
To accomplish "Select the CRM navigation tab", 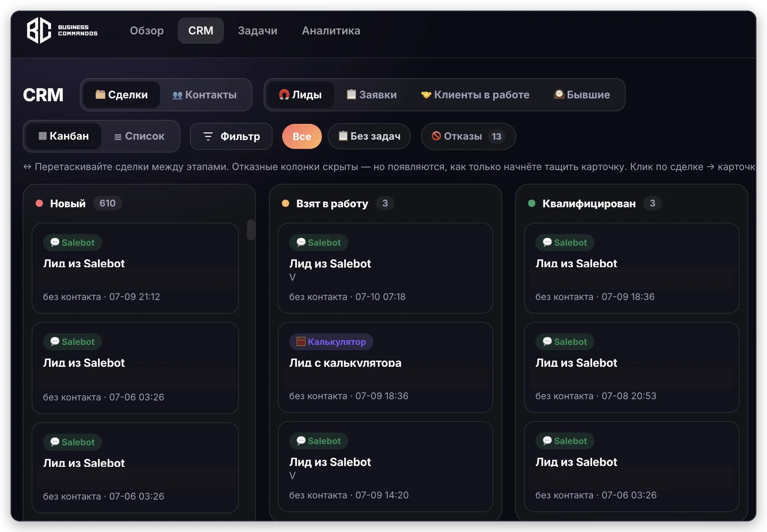I will click(x=200, y=30).
